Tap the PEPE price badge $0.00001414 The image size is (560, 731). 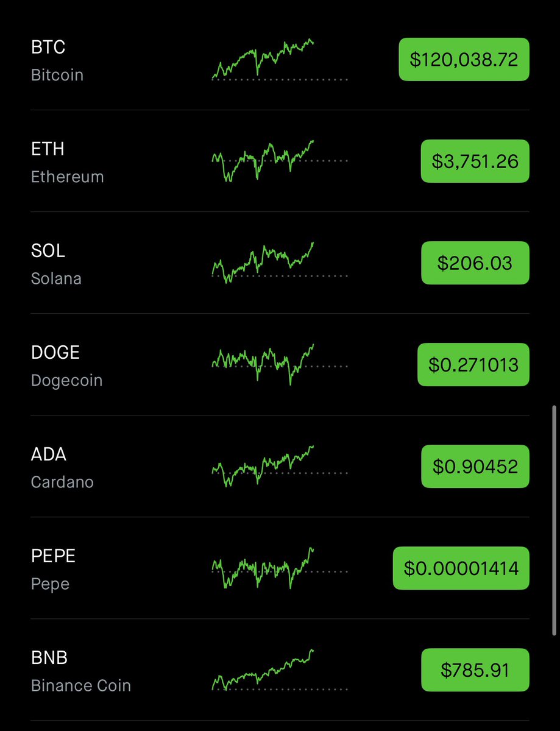click(461, 568)
